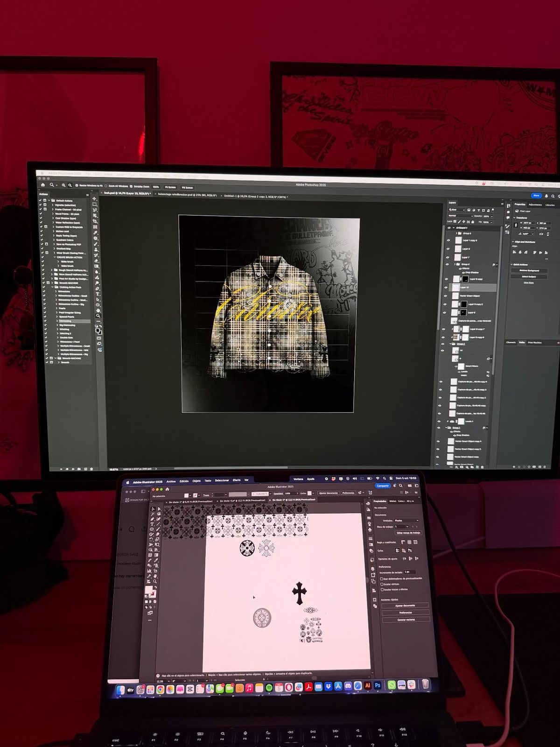Select the Zoom tool in Photoshop toolbar
Screen dimensions: 560x747
pos(98,316)
